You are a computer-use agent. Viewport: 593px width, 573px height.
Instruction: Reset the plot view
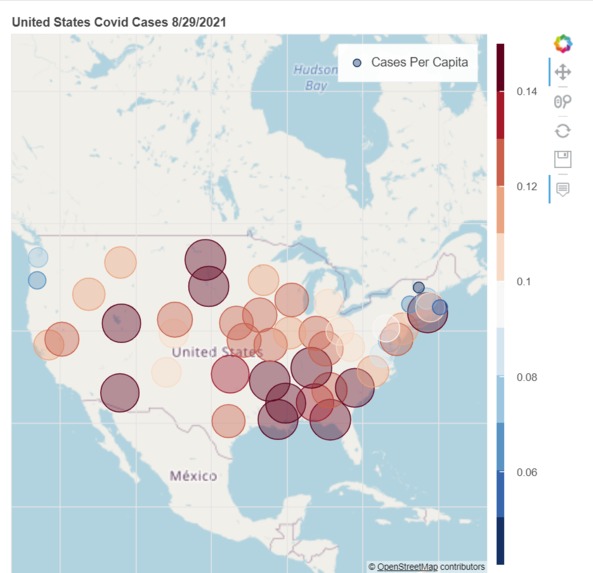point(563,131)
